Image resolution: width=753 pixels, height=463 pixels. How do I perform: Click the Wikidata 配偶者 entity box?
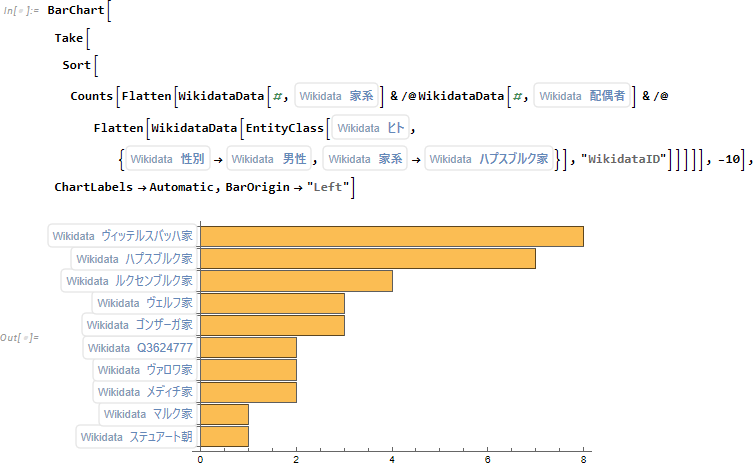[582, 96]
